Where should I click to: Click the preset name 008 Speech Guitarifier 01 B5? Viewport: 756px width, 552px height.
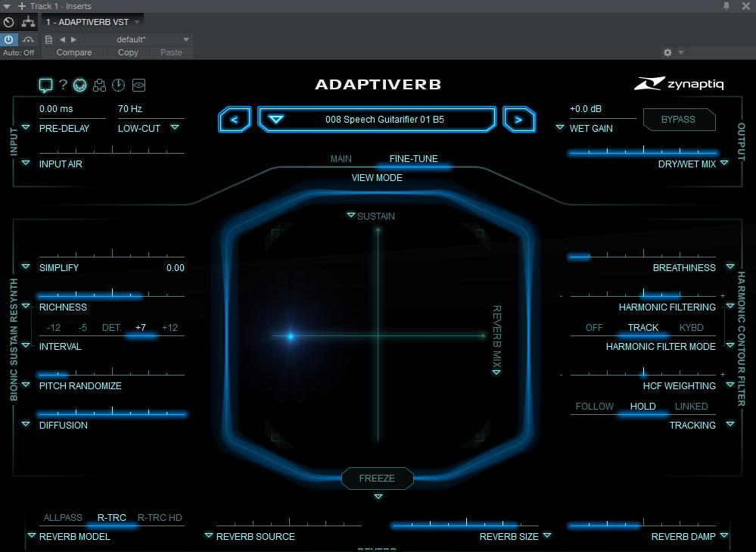point(384,119)
